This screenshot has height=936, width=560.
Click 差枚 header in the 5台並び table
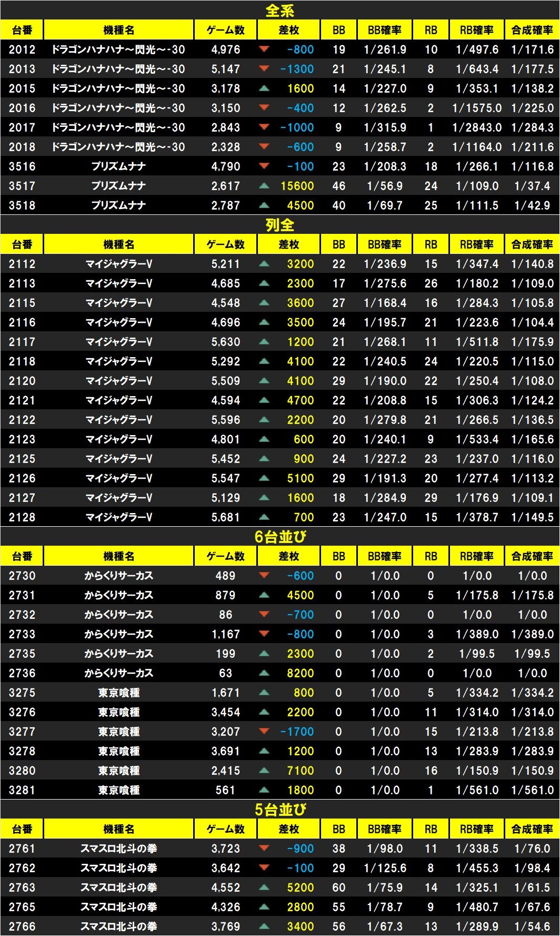(288, 829)
